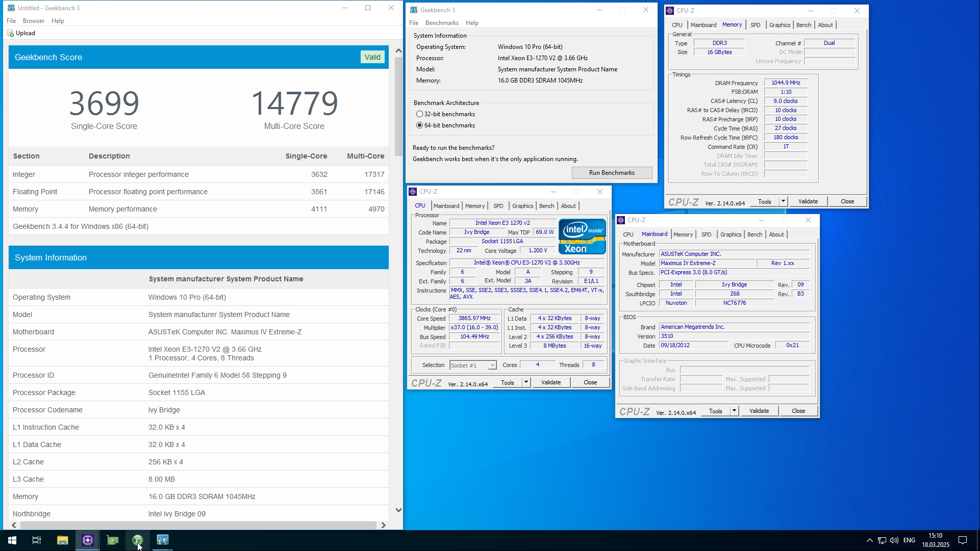The width and height of the screenshot is (980, 551).
Task: Open File Explorer from the taskbar
Action: [62, 540]
